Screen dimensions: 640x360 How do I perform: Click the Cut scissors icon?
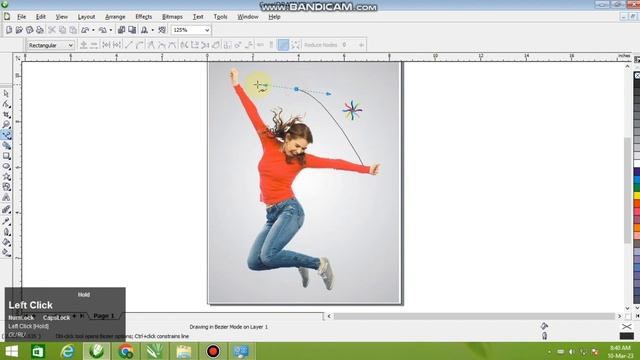(x=52, y=30)
